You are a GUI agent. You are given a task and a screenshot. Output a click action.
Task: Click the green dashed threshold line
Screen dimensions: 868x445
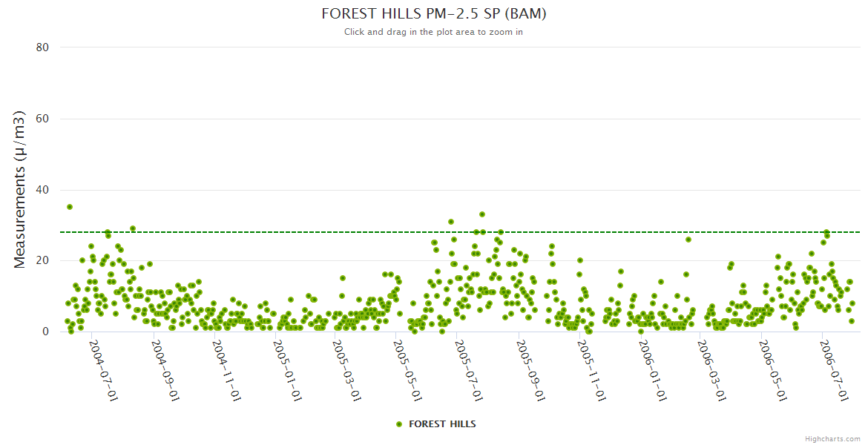pos(297,232)
